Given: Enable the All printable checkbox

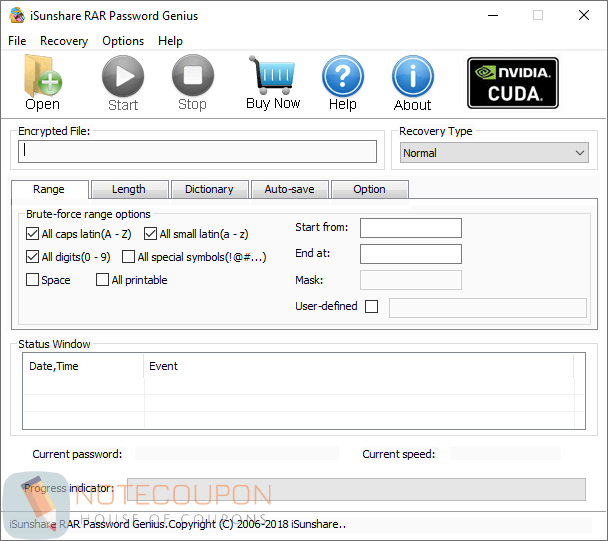Looking at the screenshot, I should [102, 280].
